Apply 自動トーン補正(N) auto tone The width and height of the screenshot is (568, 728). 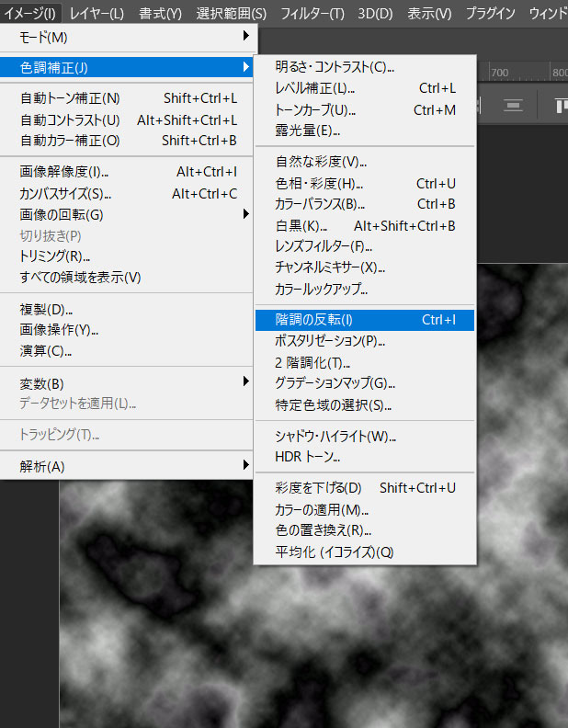(70, 98)
